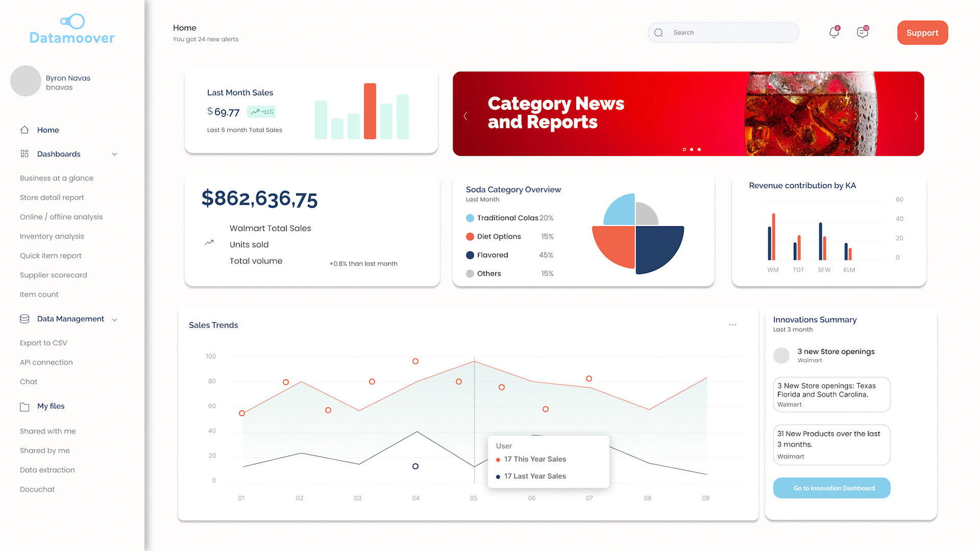The width and height of the screenshot is (980, 551).
Task: Collapse the Dashboards menu chevron
Action: point(114,154)
